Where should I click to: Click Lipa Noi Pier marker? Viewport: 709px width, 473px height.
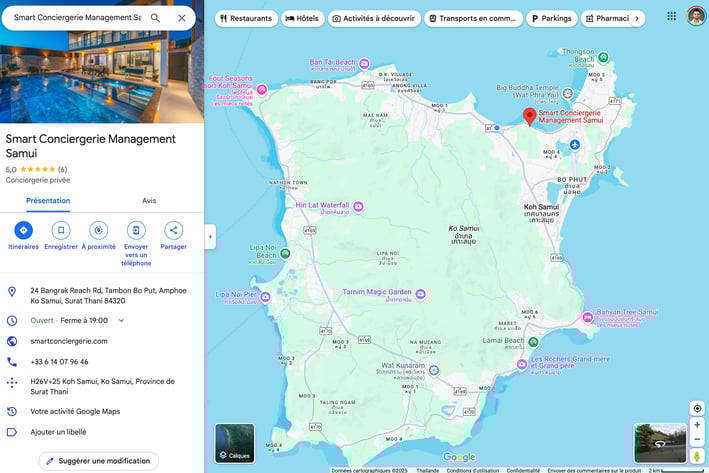[x=265, y=297]
